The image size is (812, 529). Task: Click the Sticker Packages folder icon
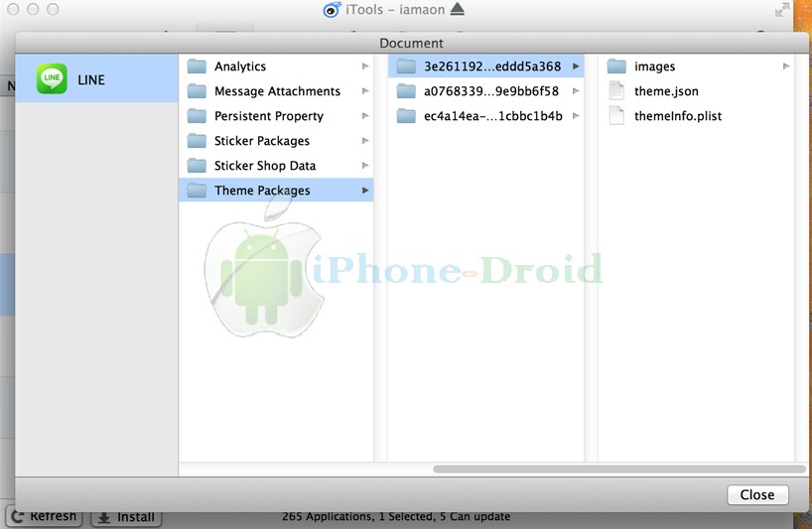pyautogui.click(x=197, y=141)
